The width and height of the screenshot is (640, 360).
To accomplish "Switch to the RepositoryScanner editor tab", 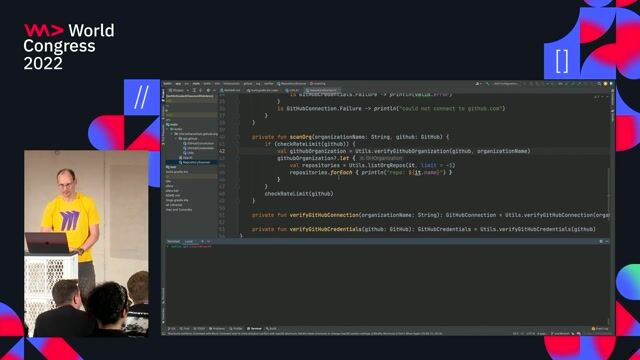I will point(322,90).
